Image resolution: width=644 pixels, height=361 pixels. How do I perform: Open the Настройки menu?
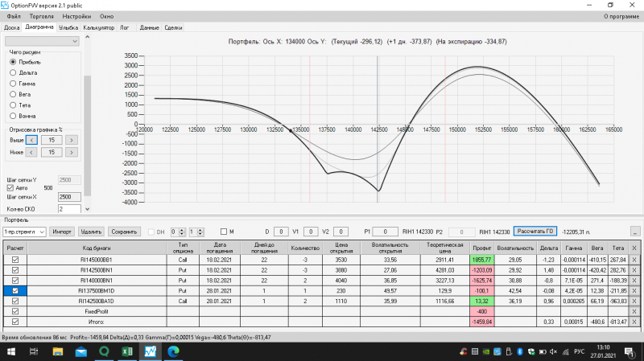point(76,16)
